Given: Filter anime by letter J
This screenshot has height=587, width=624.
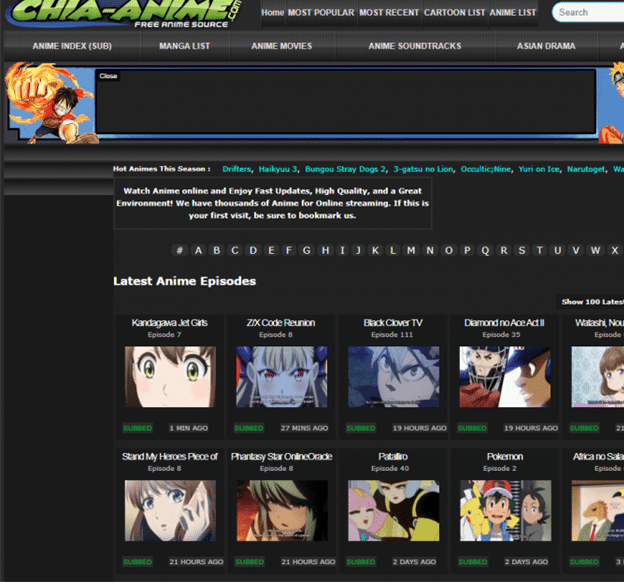Looking at the screenshot, I should pyautogui.click(x=358, y=250).
